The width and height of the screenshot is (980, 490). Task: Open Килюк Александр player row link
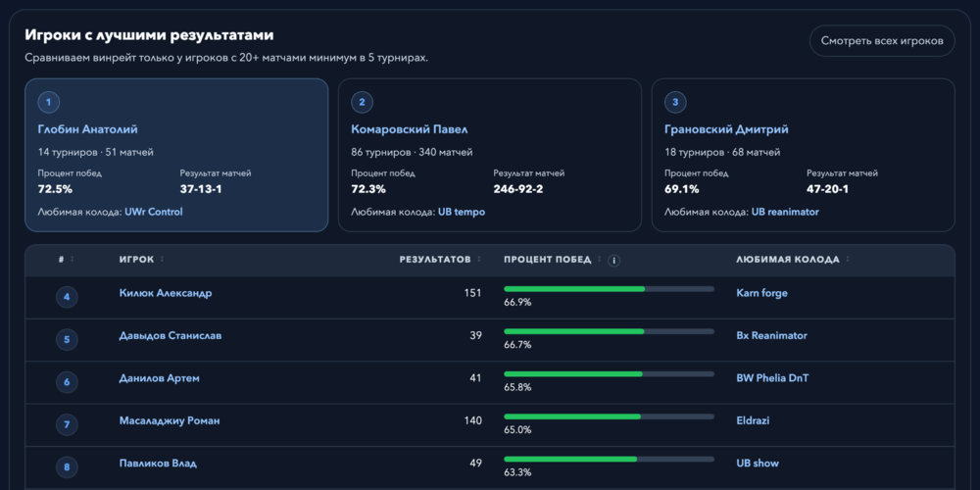pyautogui.click(x=166, y=293)
